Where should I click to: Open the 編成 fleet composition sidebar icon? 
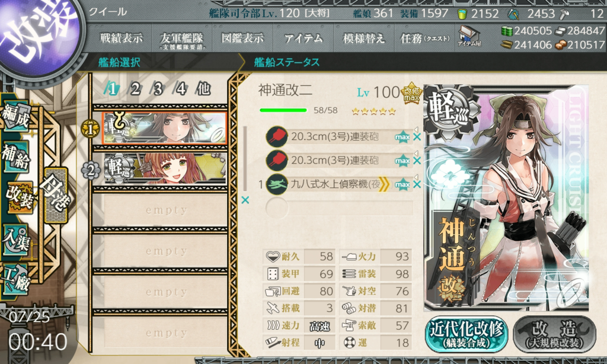coord(16,116)
